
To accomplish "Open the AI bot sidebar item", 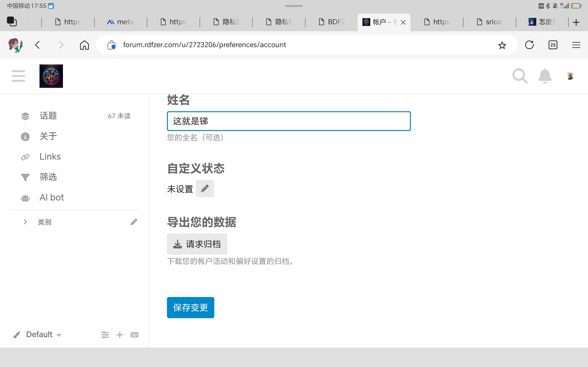I will pos(51,197).
